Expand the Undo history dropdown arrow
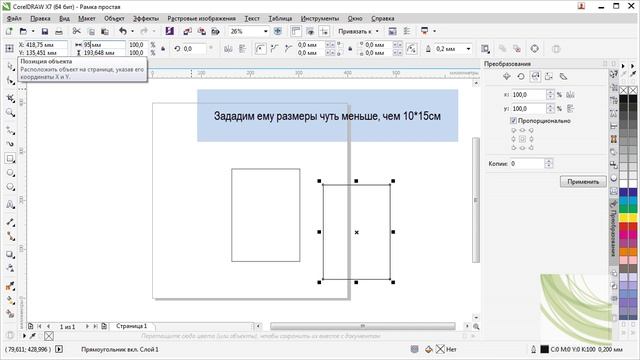This screenshot has width=640, height=360. [132, 31]
